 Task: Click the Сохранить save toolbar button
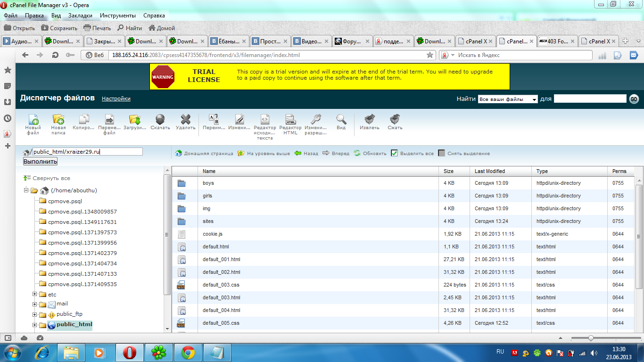(x=59, y=28)
